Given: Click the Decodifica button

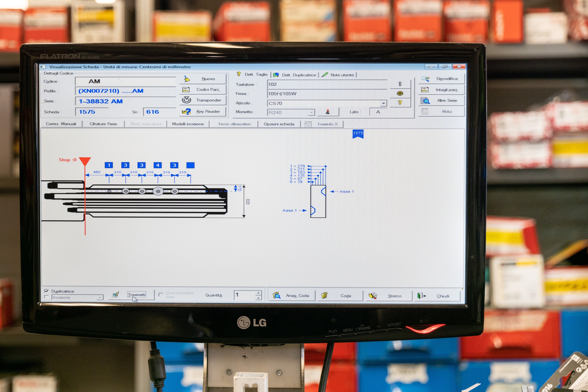Looking at the screenshot, I should point(442,79).
